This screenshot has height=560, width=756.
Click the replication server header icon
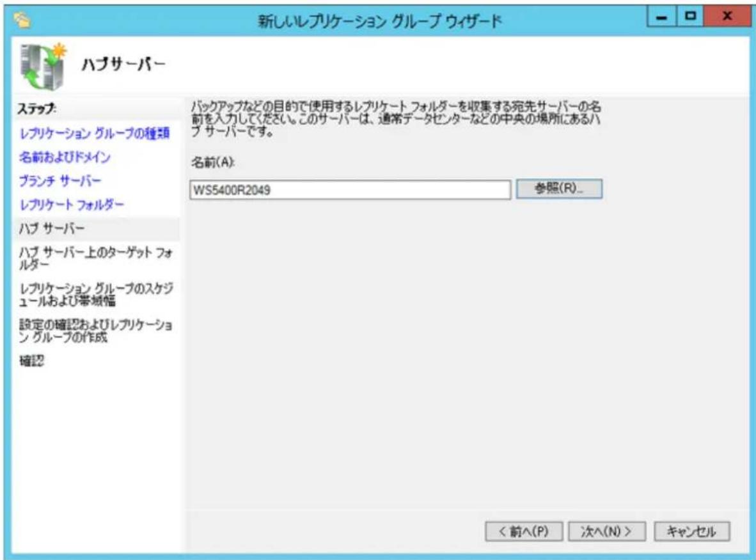coord(44,66)
